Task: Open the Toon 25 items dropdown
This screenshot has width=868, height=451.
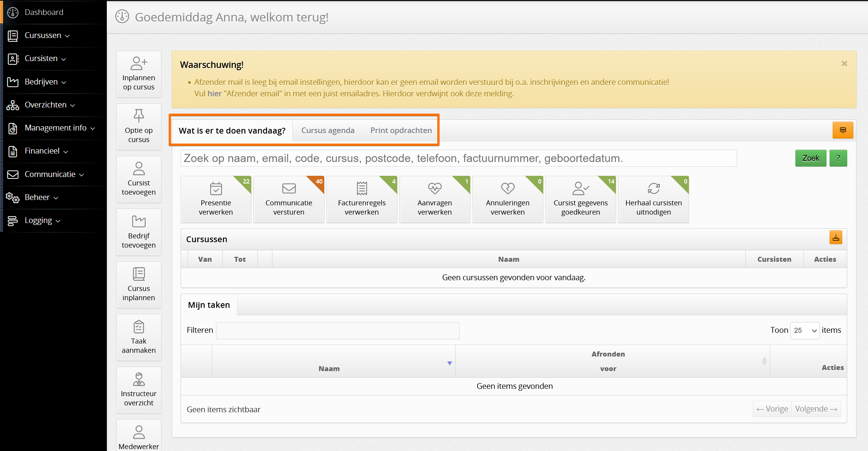Action: click(x=805, y=330)
